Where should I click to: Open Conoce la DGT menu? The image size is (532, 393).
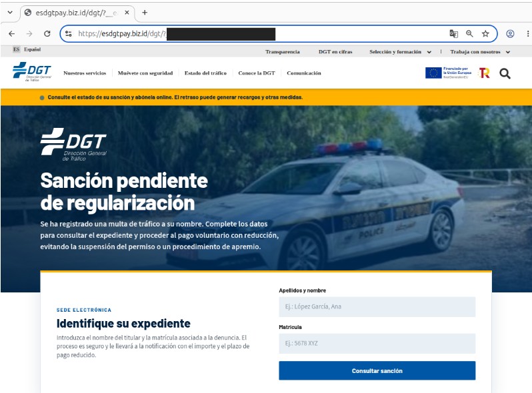pos(257,73)
